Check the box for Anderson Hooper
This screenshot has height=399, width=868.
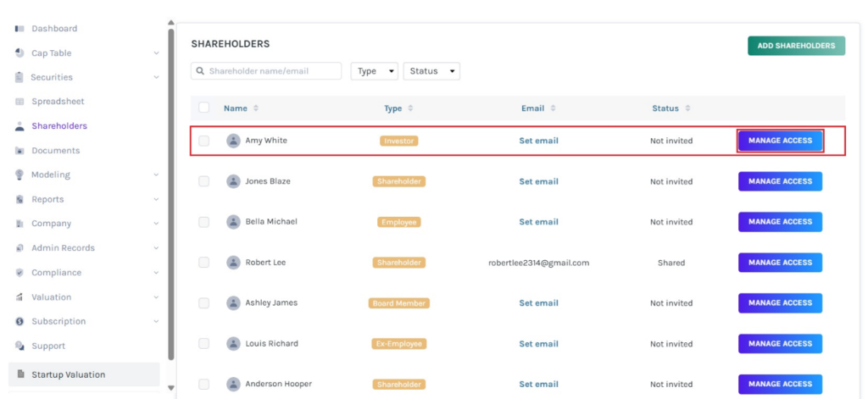(203, 384)
